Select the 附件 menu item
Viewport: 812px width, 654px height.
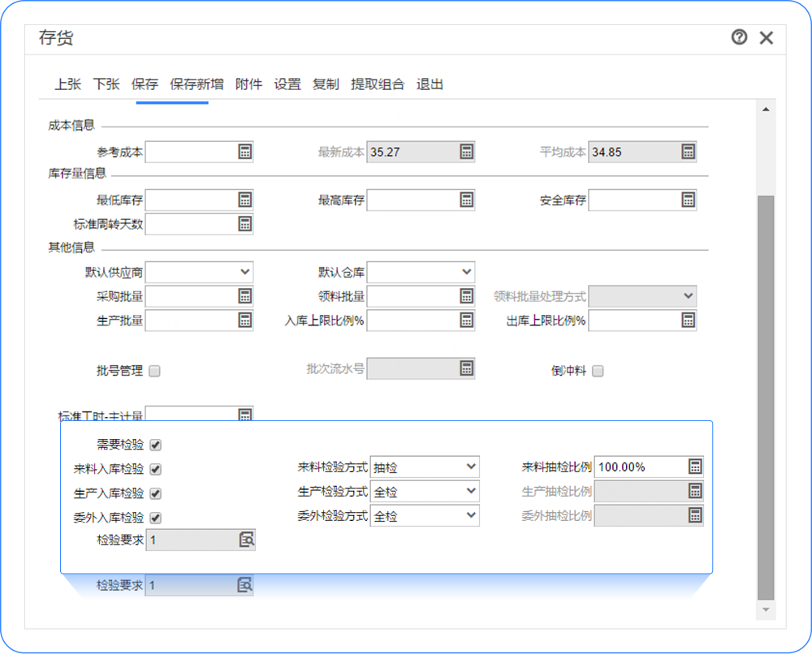point(248,84)
